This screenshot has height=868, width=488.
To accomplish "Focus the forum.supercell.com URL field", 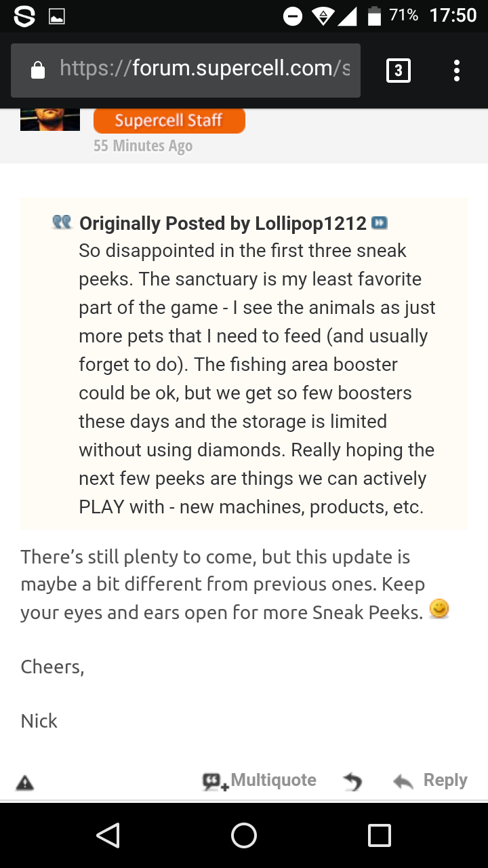I will [203, 69].
